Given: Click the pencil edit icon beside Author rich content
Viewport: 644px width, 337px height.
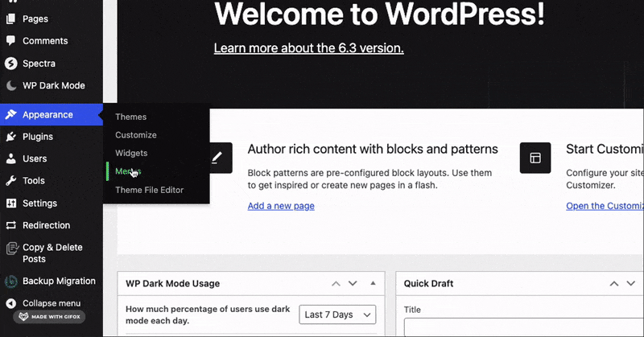Looking at the screenshot, I should click(217, 158).
